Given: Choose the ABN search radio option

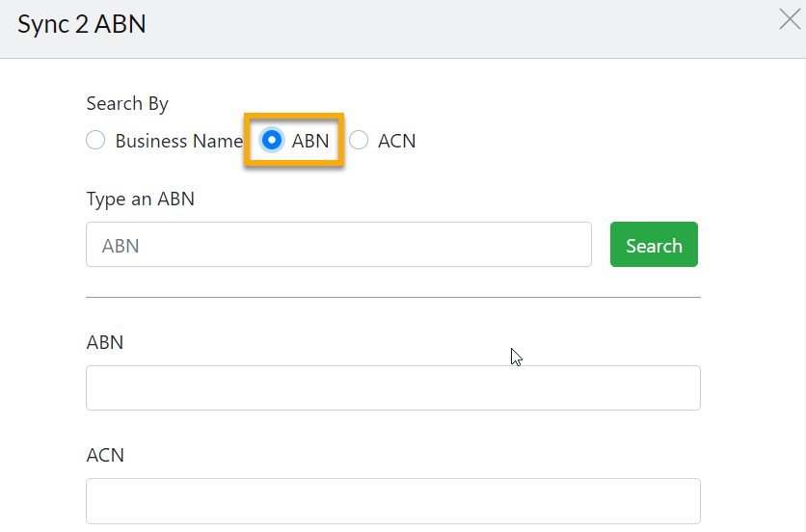Looking at the screenshot, I should pyautogui.click(x=272, y=140).
